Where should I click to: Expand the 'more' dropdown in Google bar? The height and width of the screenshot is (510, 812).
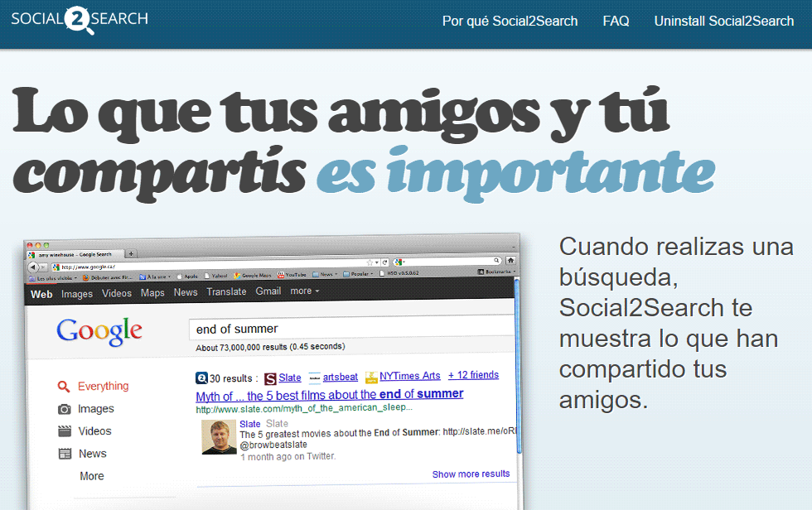click(x=305, y=291)
